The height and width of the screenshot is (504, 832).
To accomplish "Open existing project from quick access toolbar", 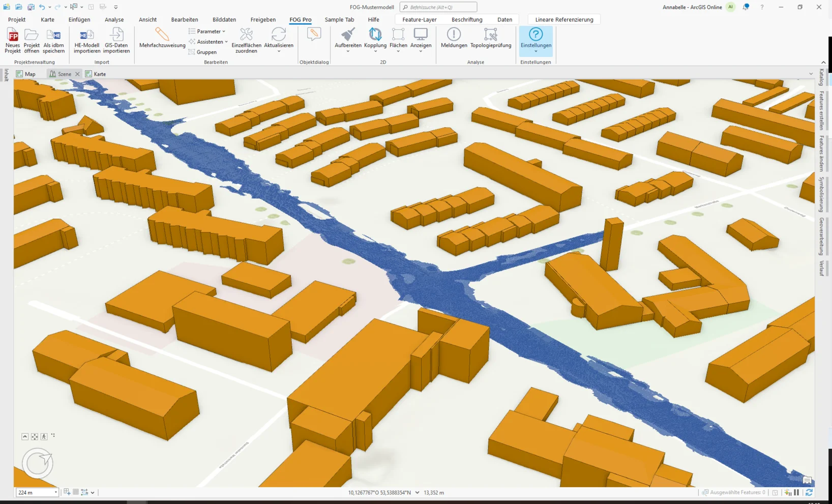I will click(18, 7).
